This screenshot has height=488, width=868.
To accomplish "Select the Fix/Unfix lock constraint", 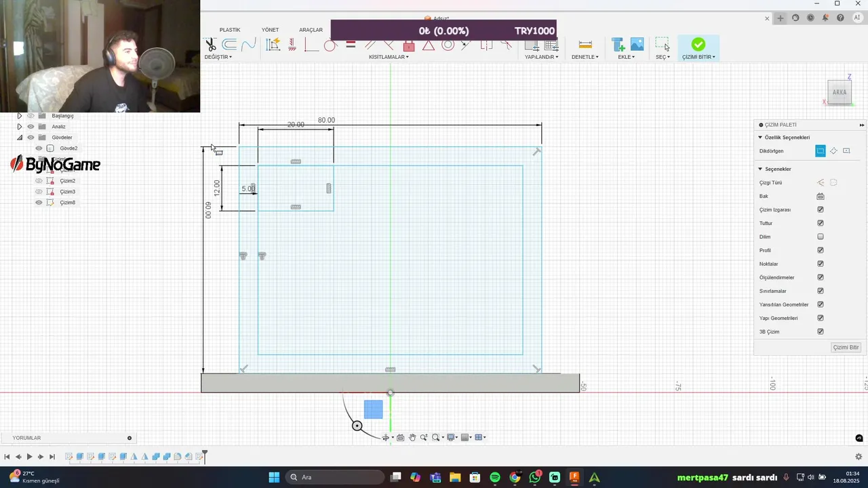I will [x=409, y=45].
